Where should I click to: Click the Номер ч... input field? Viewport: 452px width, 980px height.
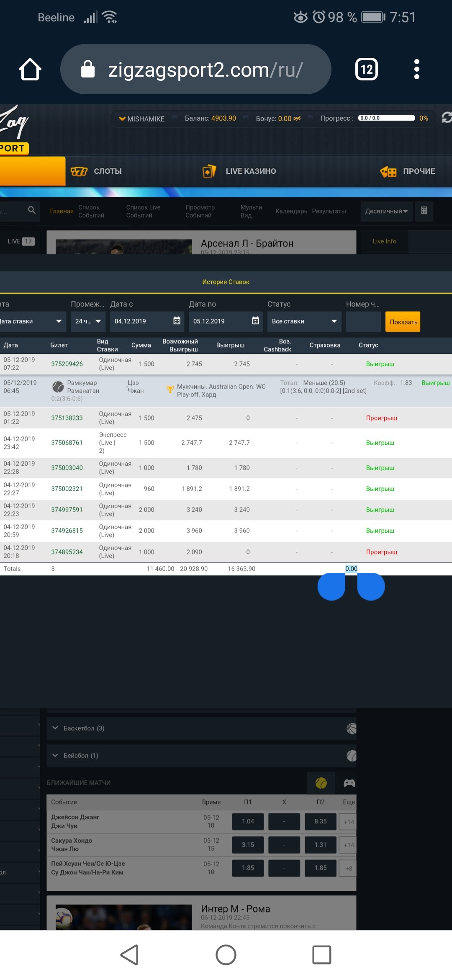tap(363, 322)
